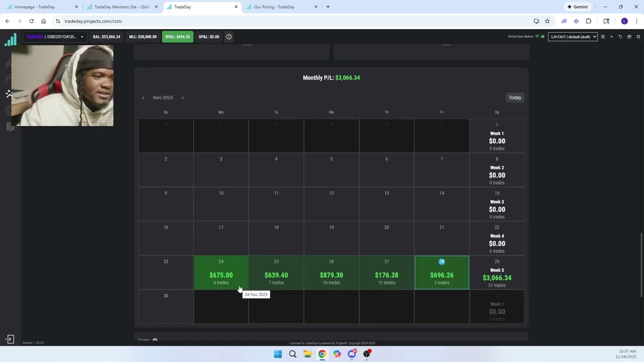Viewport: 644px width, 362px height.
Task: Click calendar day 30 cell
Action: pyautogui.click(x=166, y=307)
